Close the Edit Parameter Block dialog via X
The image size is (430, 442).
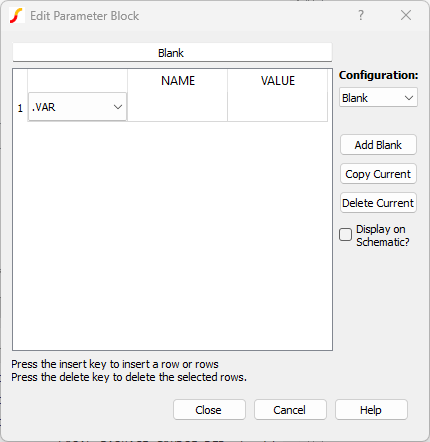(406, 15)
